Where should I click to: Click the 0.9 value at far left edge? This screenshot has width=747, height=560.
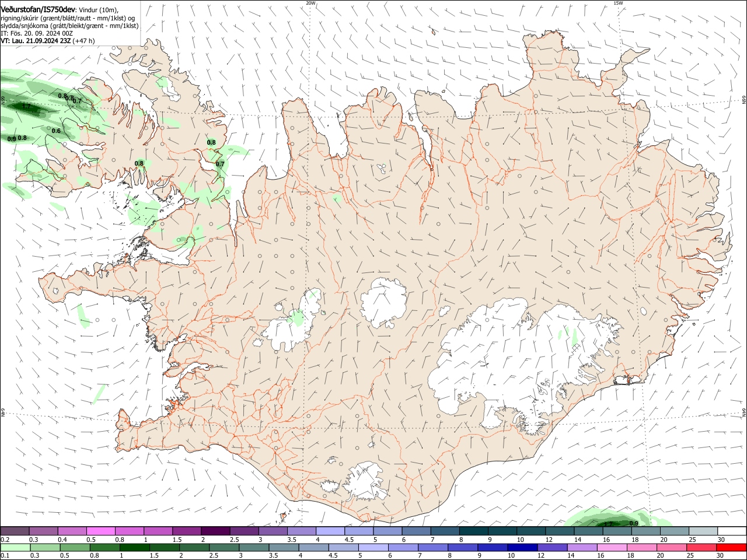coord(12,139)
